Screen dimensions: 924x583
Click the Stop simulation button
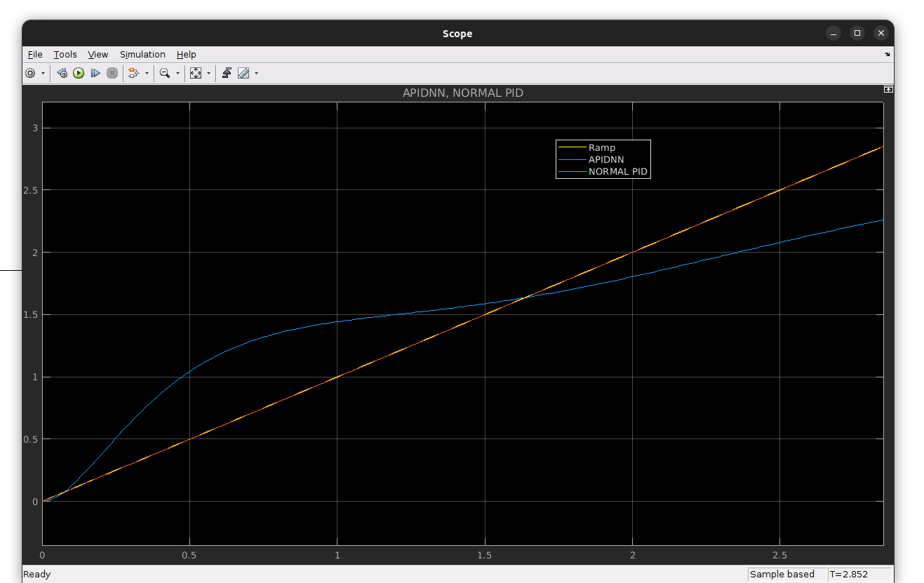pos(112,73)
